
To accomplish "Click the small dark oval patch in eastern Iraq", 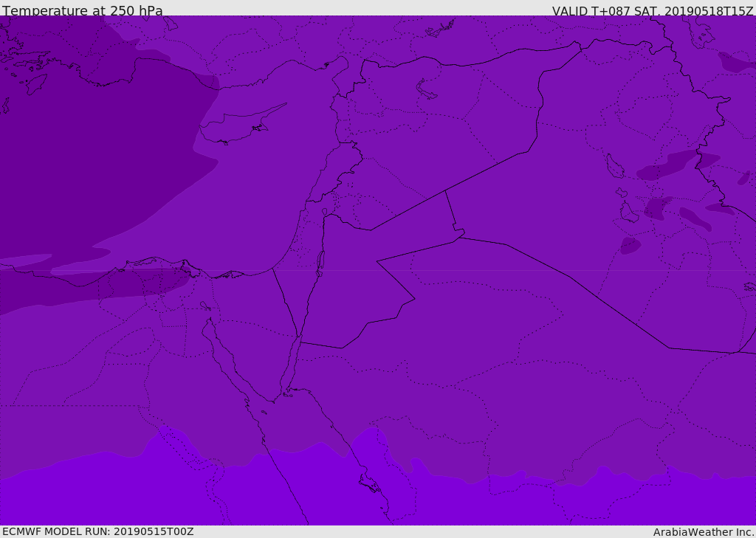I will 630,245.
